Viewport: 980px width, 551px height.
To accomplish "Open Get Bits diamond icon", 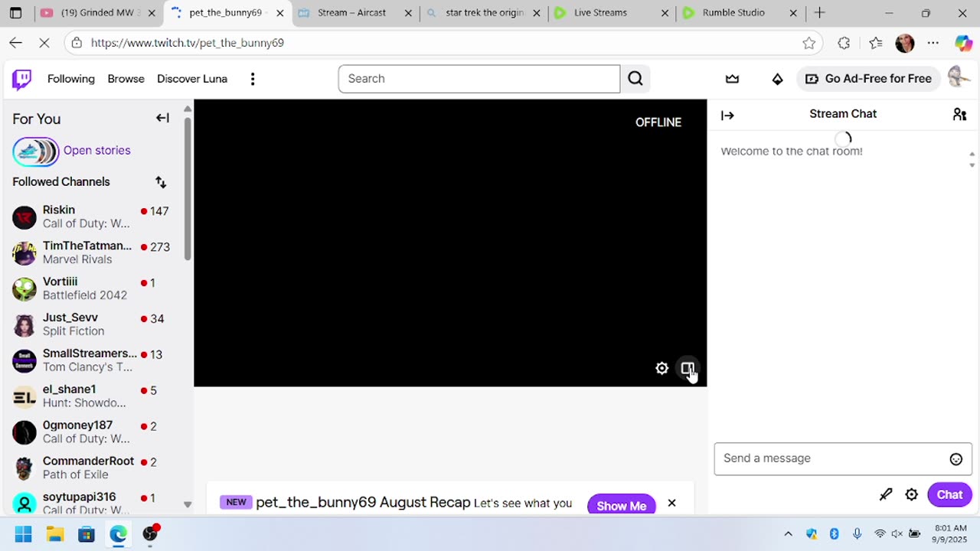I will pos(777,79).
